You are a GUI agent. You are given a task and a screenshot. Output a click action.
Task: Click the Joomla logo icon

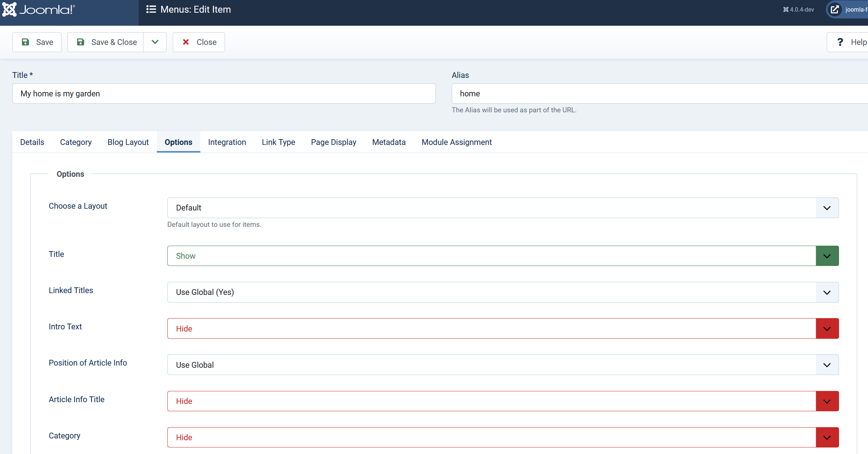(x=9, y=9)
